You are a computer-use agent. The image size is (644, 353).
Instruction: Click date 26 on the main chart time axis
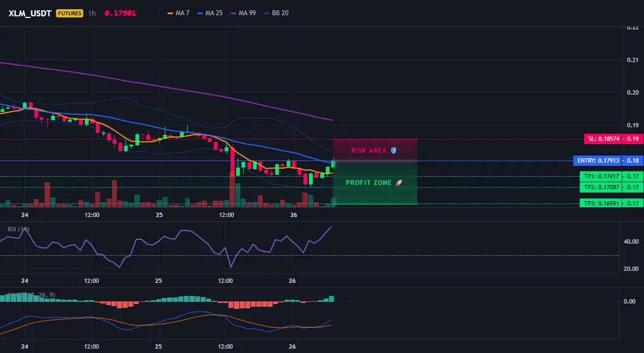tap(294, 215)
